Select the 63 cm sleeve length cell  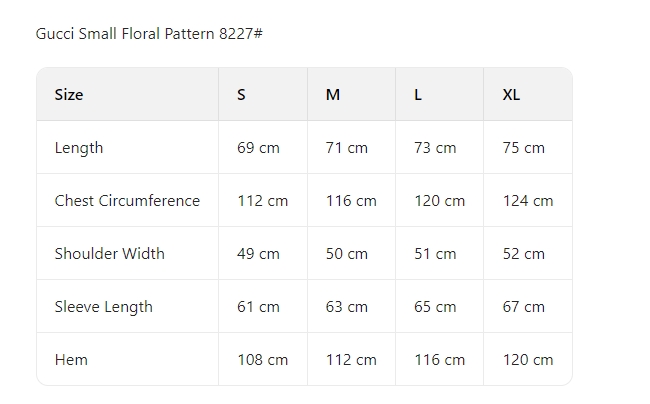[347, 307]
